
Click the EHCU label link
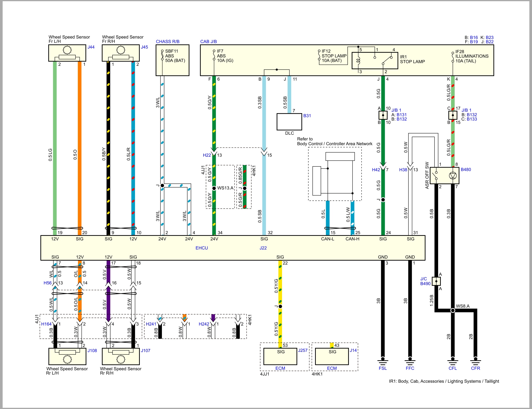tap(202, 248)
